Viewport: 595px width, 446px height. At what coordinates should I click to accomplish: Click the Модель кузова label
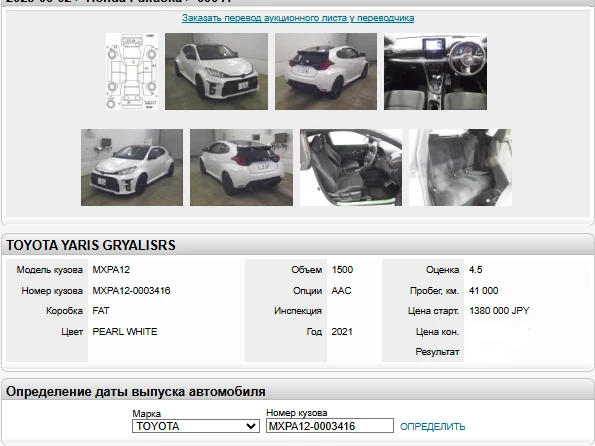pyautogui.click(x=49, y=270)
